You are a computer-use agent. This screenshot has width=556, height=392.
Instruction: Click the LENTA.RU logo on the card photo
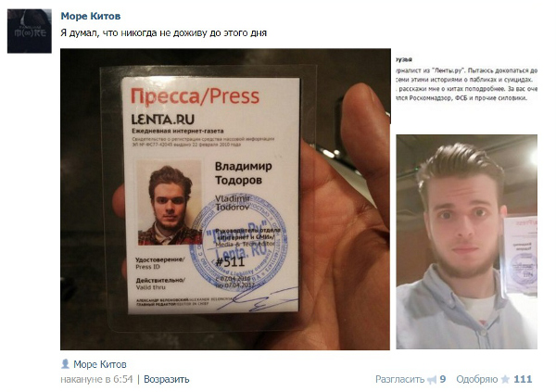click(163, 120)
